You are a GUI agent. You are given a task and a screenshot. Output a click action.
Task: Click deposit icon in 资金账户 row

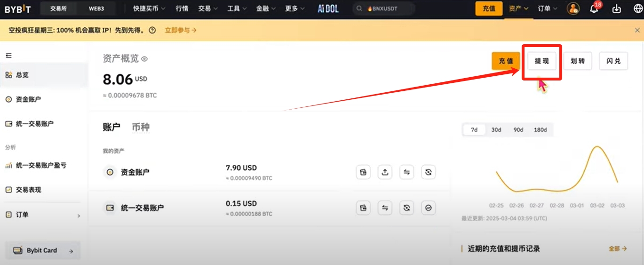tap(363, 172)
